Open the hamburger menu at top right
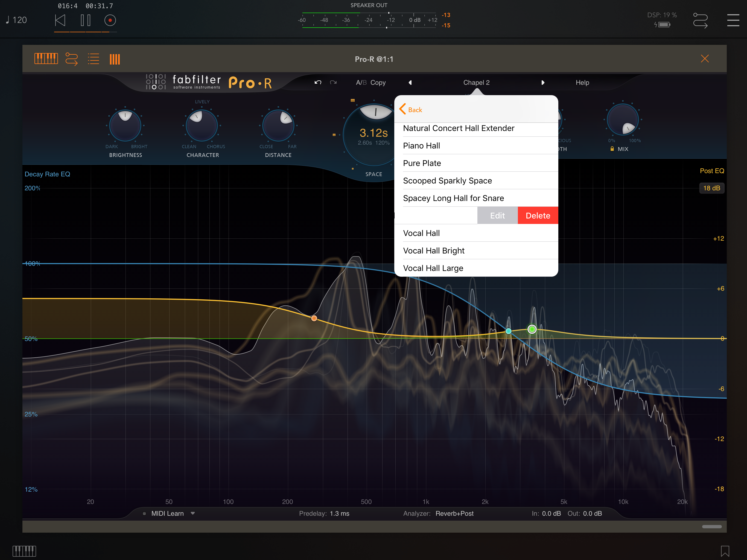Viewport: 747px width, 560px height. 733,20
